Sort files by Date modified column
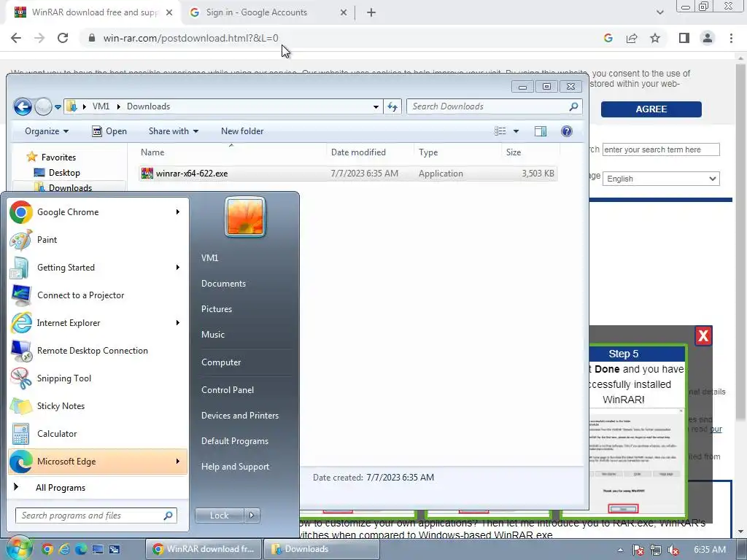Screen dimensions: 747x560 [358, 152]
